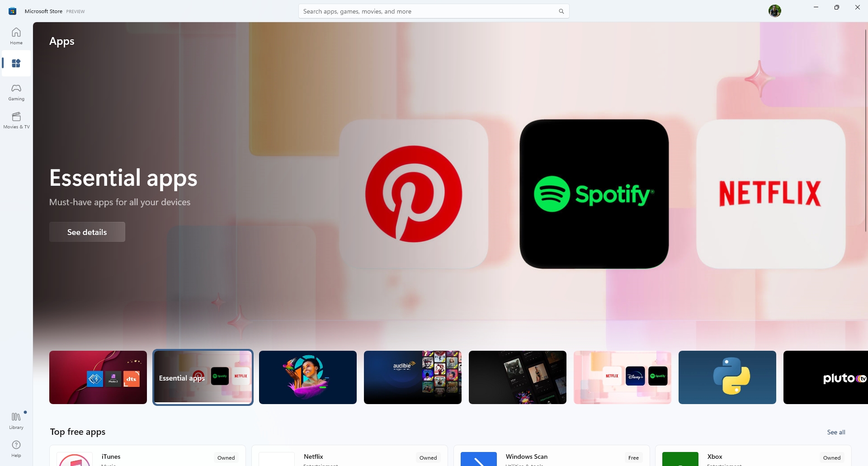Open the Library icon

[16, 420]
